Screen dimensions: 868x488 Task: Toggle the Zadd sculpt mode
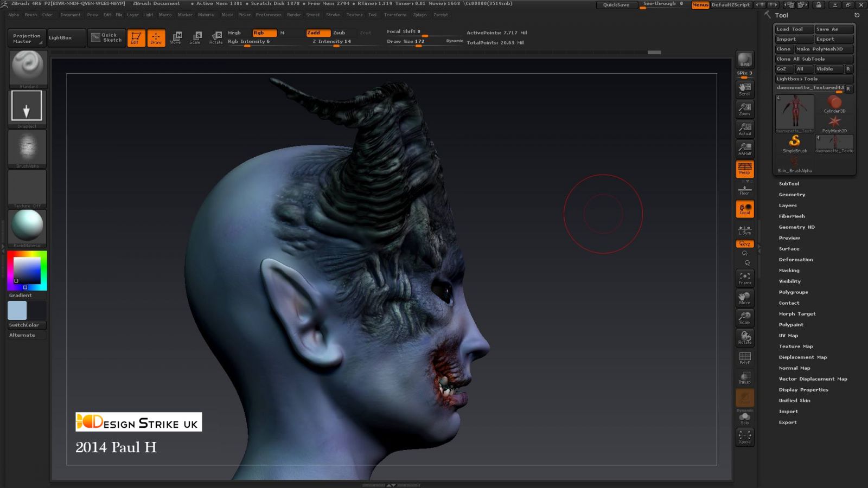318,33
